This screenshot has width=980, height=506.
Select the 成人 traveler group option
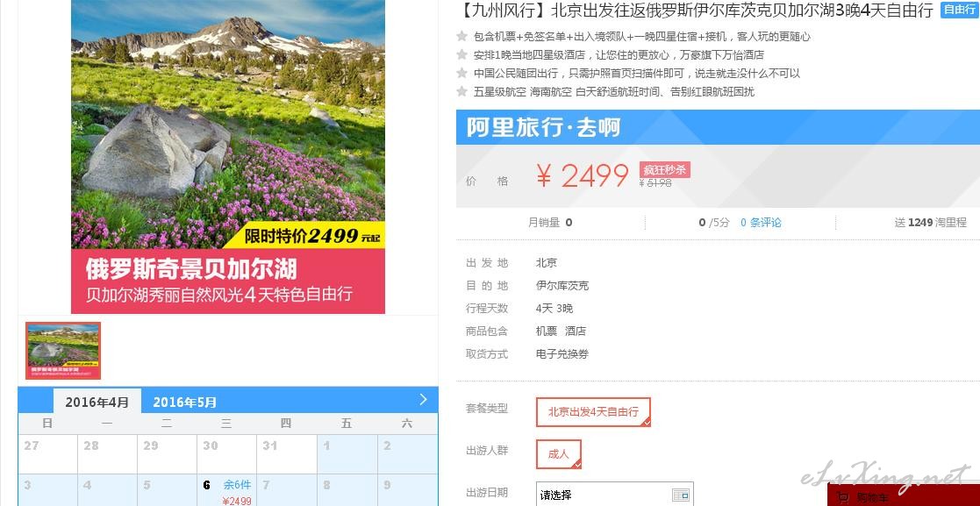point(559,454)
